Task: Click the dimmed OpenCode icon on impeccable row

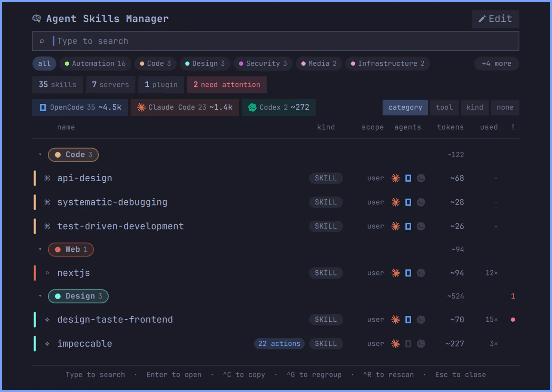Action: tap(408, 344)
